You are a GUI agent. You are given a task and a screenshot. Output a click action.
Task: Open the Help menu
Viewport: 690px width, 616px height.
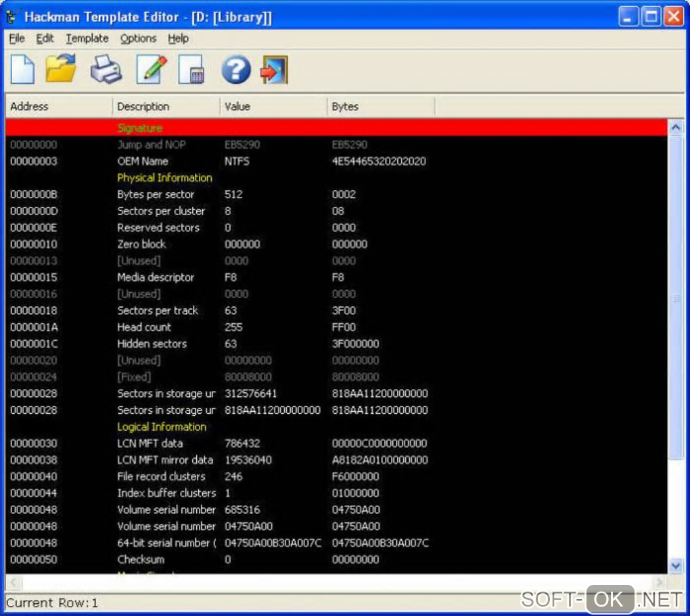coord(178,39)
